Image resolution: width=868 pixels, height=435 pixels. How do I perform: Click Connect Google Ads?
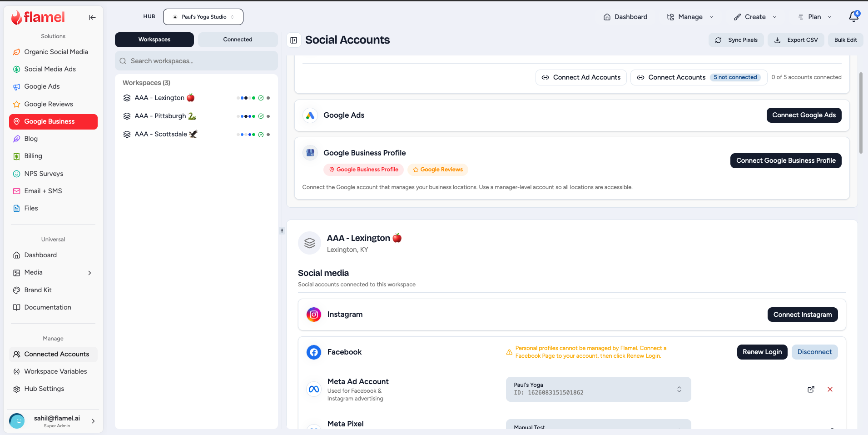point(804,115)
